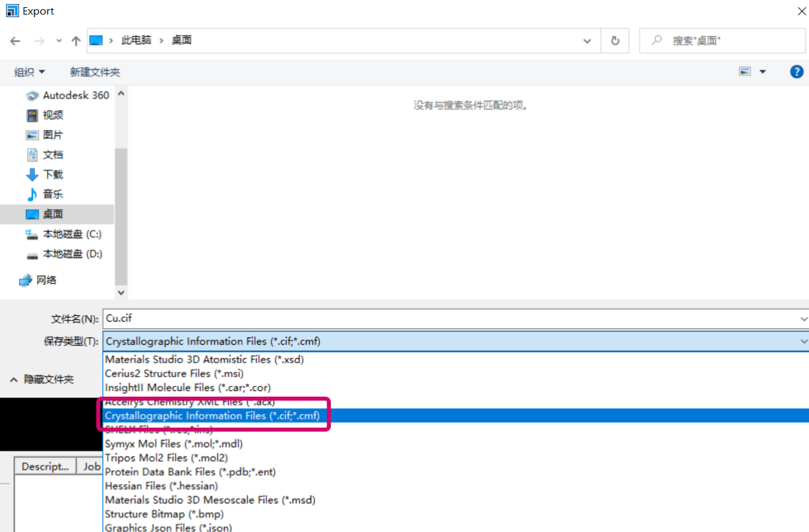
Task: Select 下载 folder in sidebar
Action: [45, 174]
